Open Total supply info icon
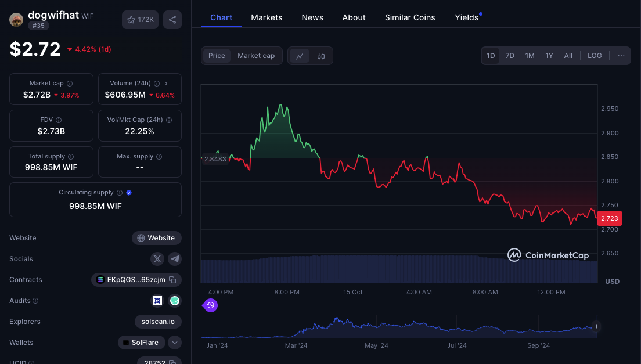The width and height of the screenshot is (641, 364). click(x=71, y=157)
